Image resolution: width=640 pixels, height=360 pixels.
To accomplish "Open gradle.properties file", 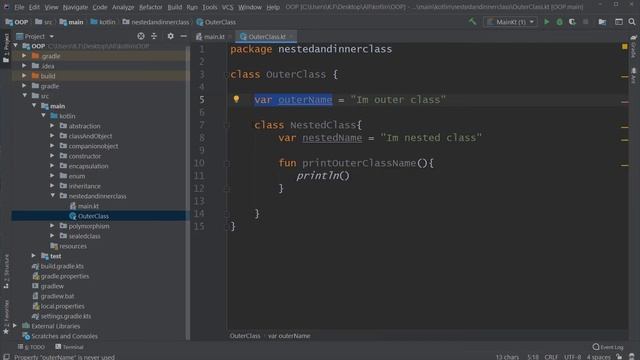I will tap(64, 276).
